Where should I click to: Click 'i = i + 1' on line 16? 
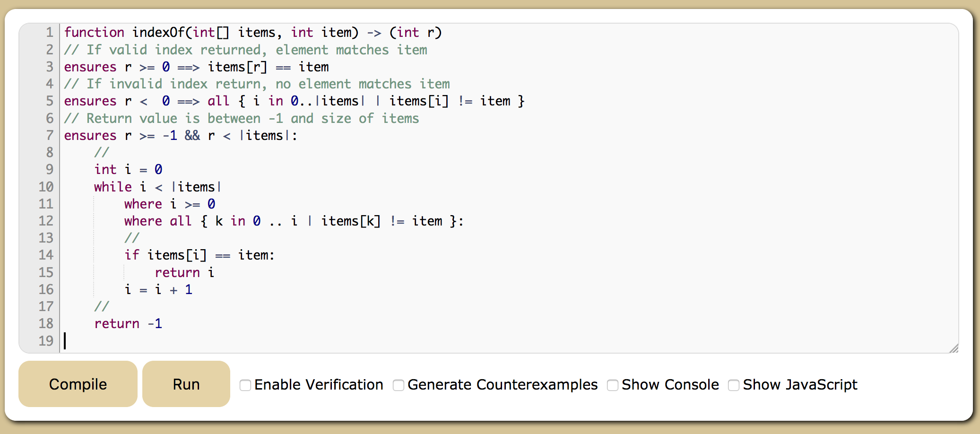coord(158,289)
